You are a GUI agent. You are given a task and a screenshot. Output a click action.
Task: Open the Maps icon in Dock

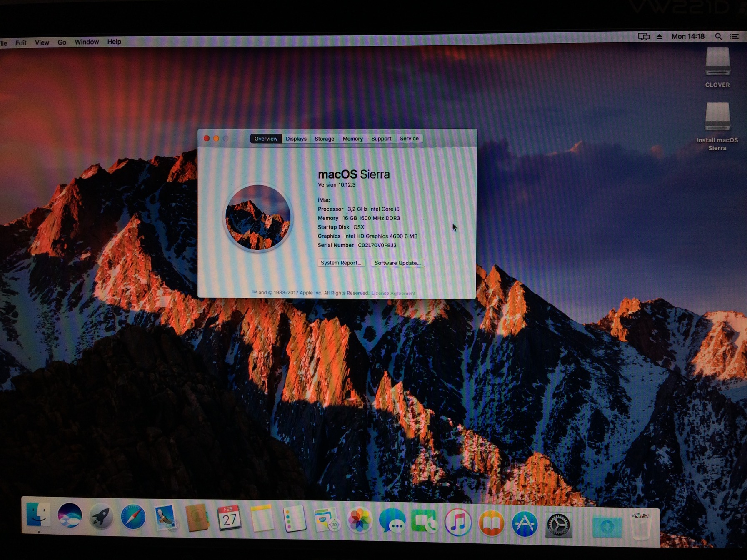327,520
